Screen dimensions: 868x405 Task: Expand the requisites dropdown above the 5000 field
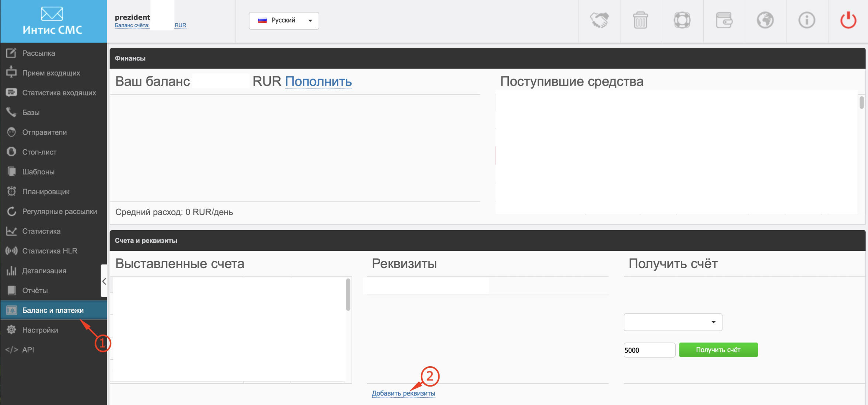point(673,322)
